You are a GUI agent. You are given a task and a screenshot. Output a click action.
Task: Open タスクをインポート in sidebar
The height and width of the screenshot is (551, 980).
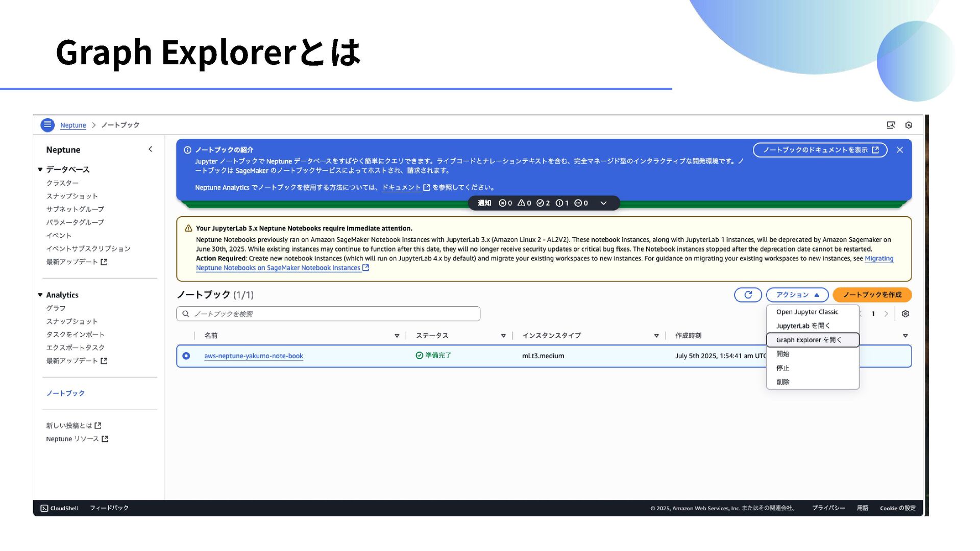76,334
